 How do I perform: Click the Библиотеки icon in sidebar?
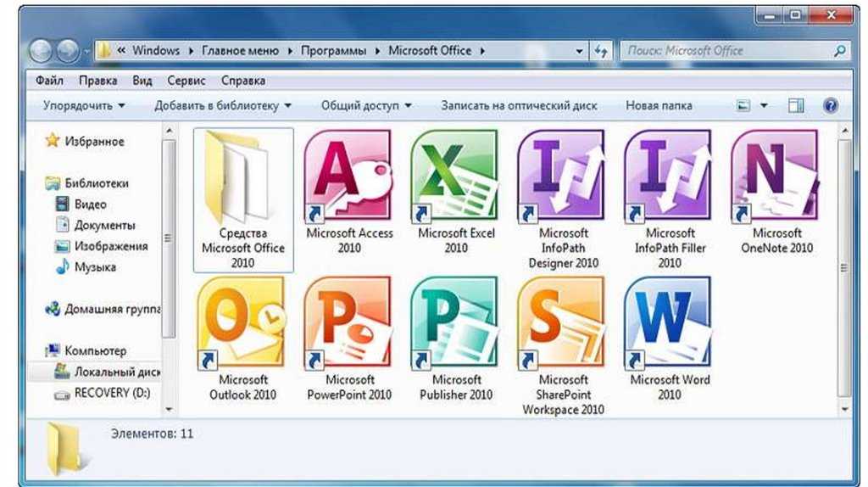point(53,182)
